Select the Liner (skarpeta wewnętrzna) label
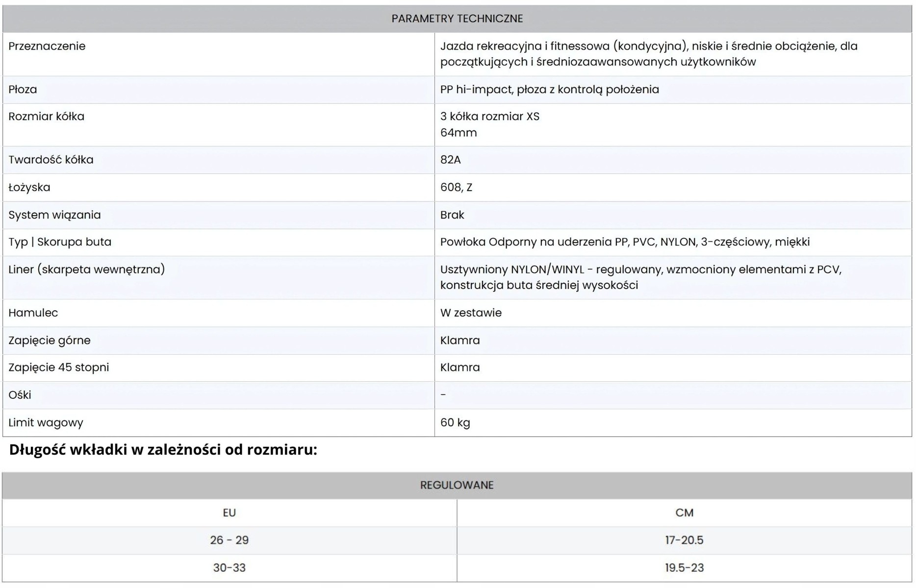916x588 pixels. pyautogui.click(x=87, y=269)
